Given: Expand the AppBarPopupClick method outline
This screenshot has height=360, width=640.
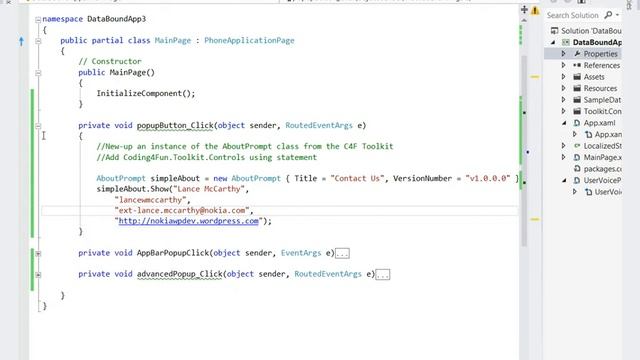Looking at the screenshot, I should 38,253.
